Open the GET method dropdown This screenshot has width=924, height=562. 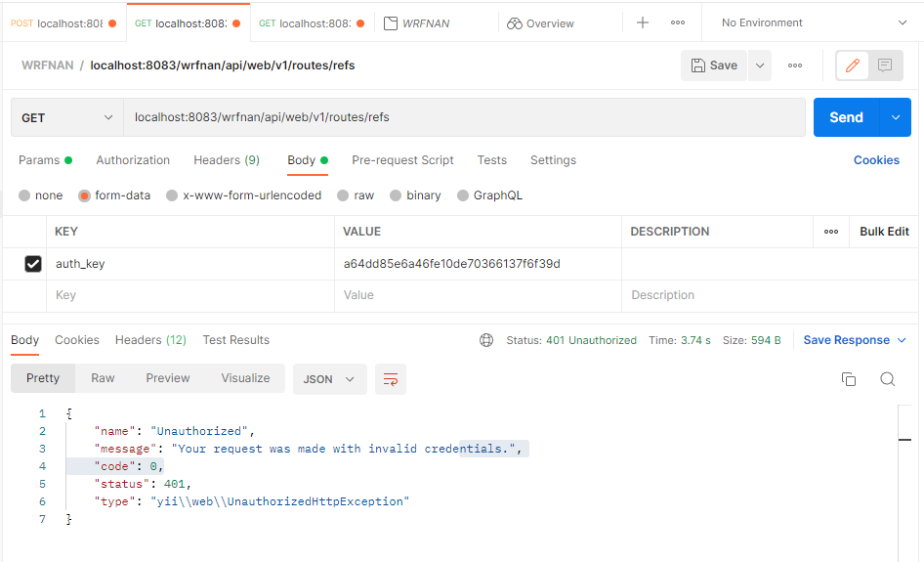pos(67,117)
